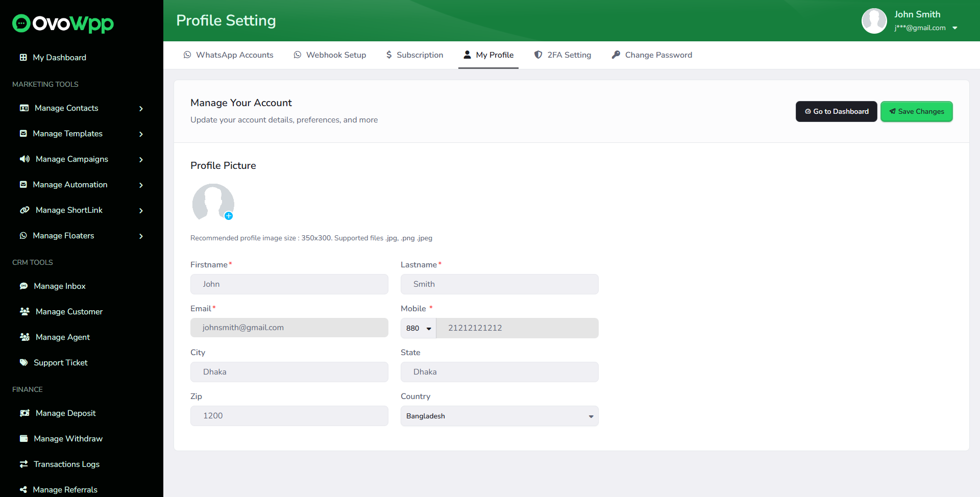
Task: Click into the Firstname input field
Action: (289, 284)
